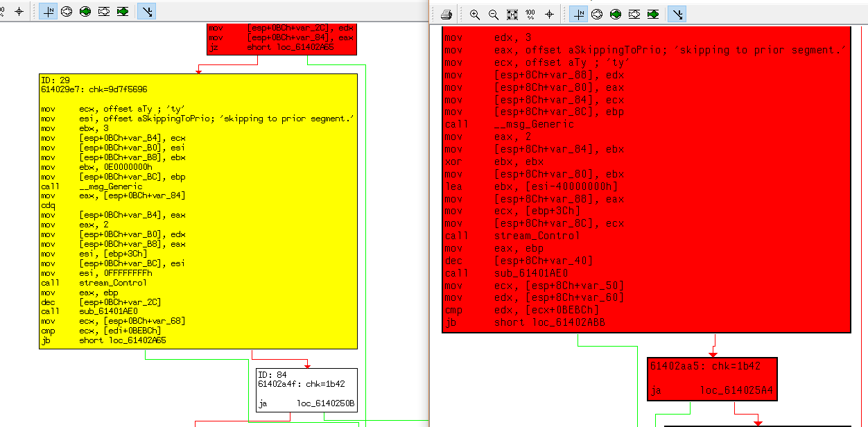Click right pane crosshair origin icon
Screen dimensions: 868x427
coord(549,14)
